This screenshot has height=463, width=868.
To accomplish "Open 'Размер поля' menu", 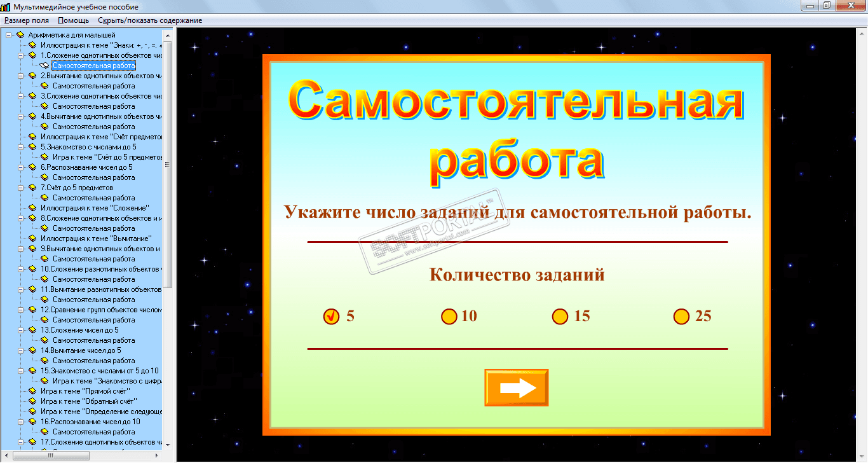I will [x=27, y=20].
